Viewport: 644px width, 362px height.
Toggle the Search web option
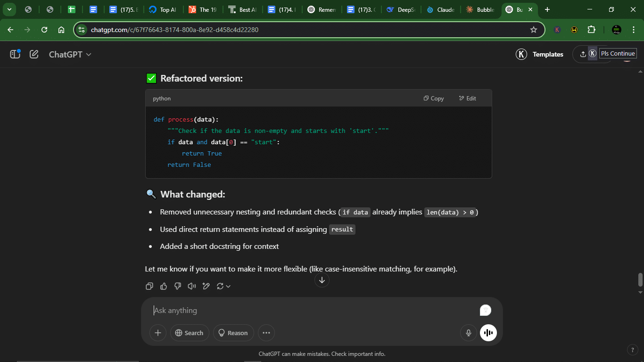pyautogui.click(x=189, y=333)
